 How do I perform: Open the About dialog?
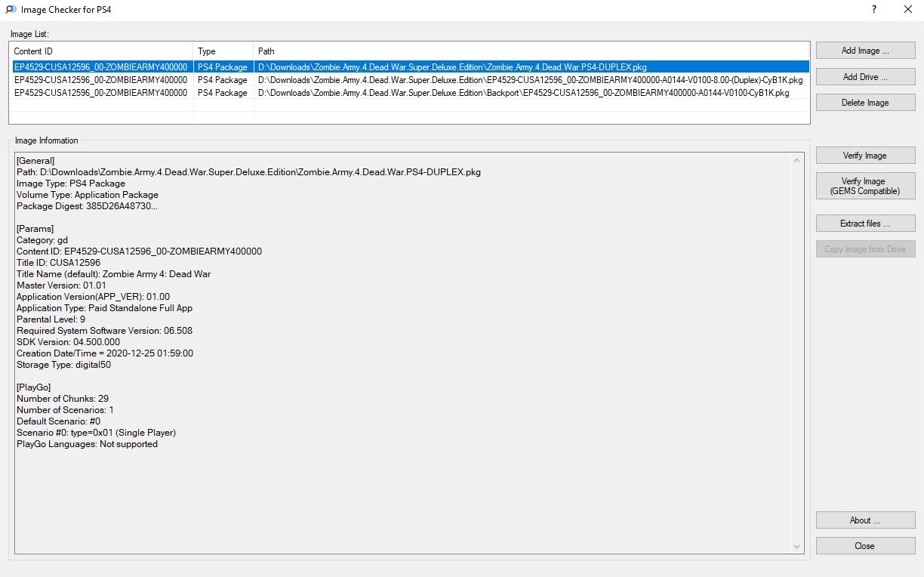point(865,520)
